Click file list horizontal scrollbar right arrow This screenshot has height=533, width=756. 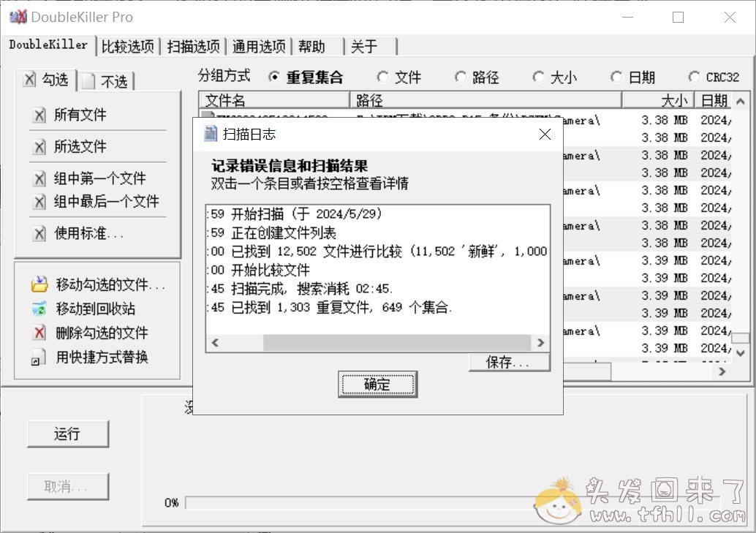point(722,371)
